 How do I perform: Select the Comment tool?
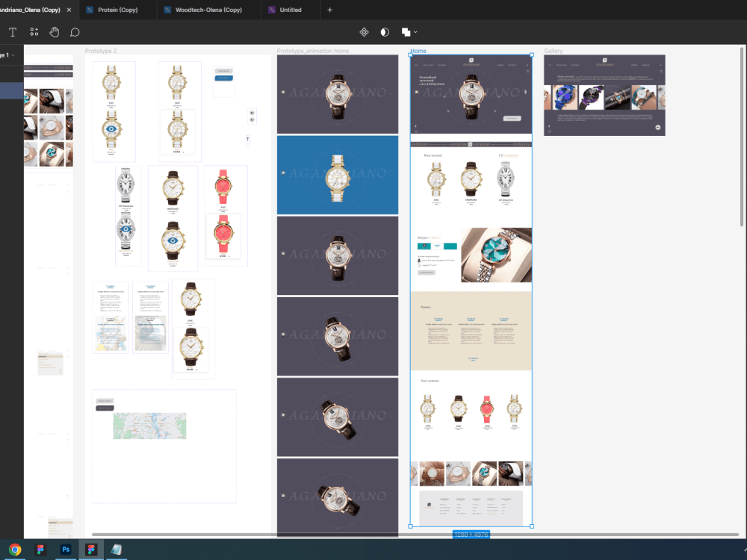75,32
